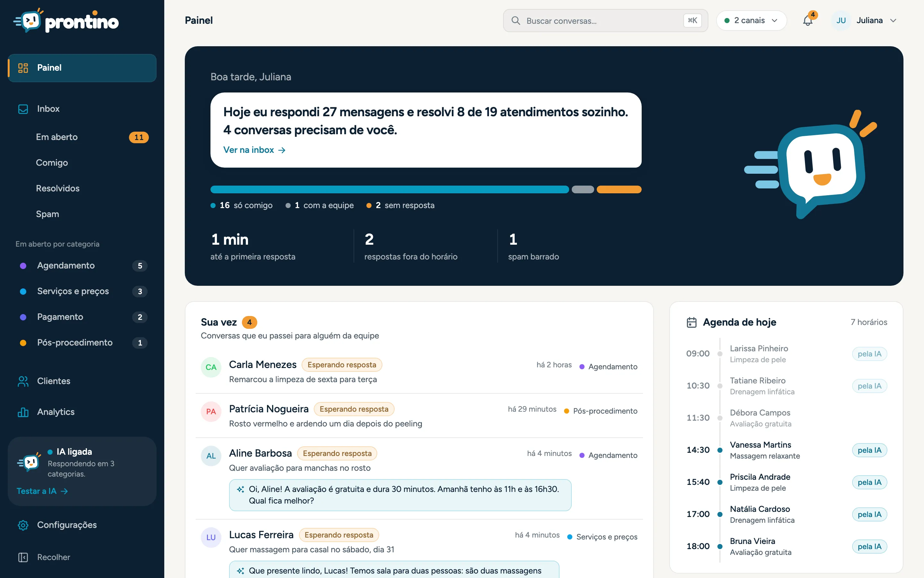
Task: Open the 10:30 Tatiane Ribeiro appointment
Action: click(787, 386)
